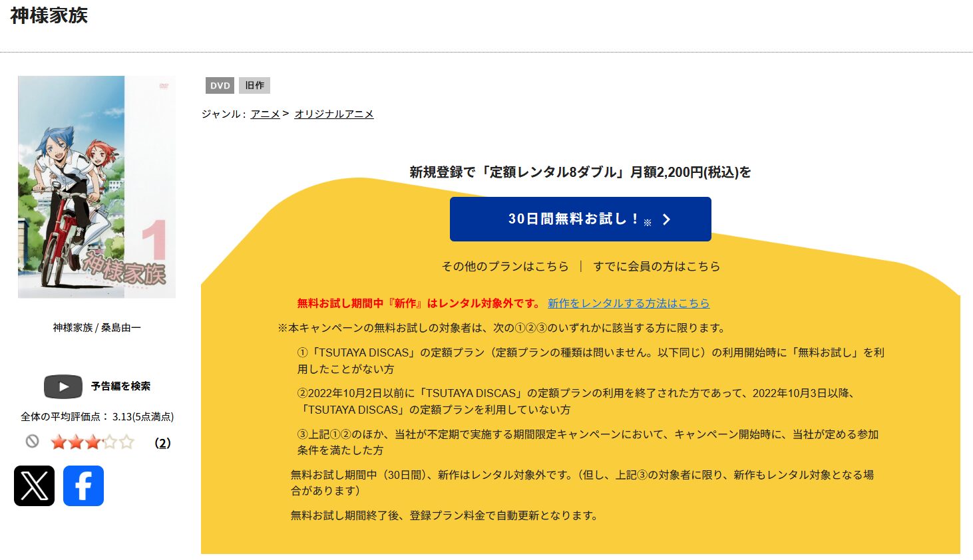Open the オリジナルアニメ genre link
Image resolution: width=973 pixels, height=560 pixels.
(x=334, y=114)
